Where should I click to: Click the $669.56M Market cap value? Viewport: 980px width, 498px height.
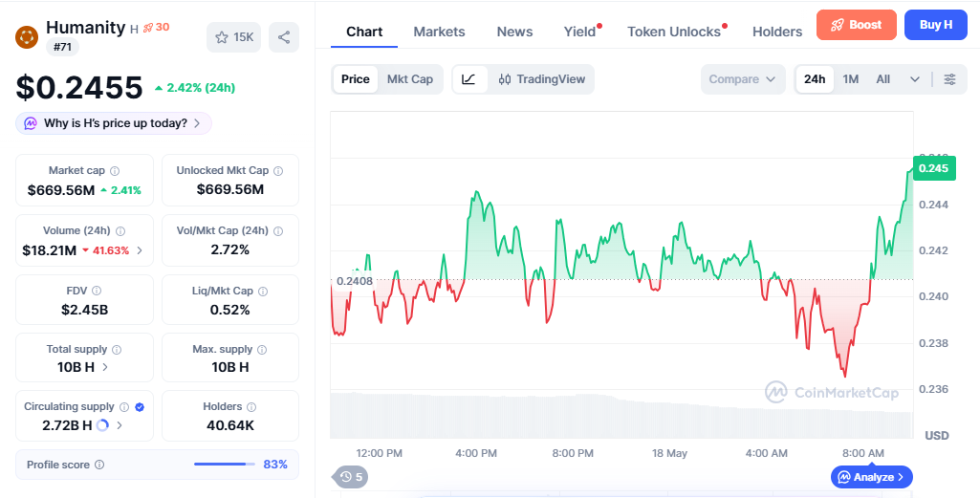pyautogui.click(x=60, y=190)
